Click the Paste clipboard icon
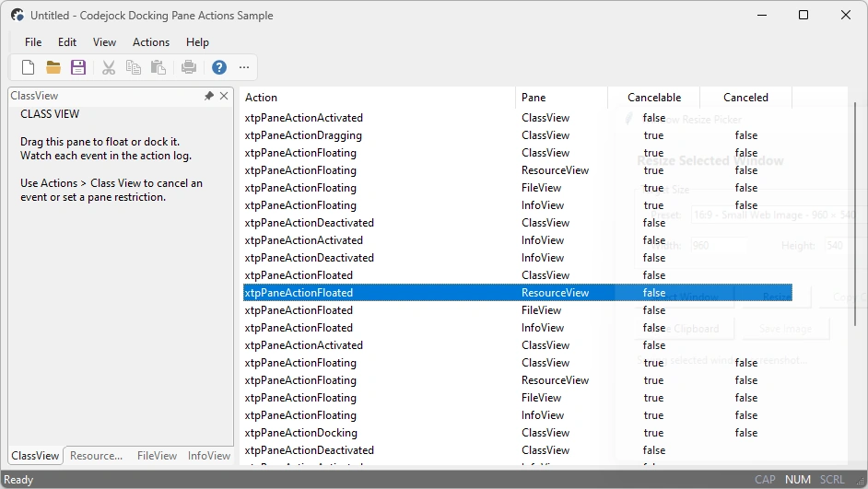 pyautogui.click(x=158, y=67)
